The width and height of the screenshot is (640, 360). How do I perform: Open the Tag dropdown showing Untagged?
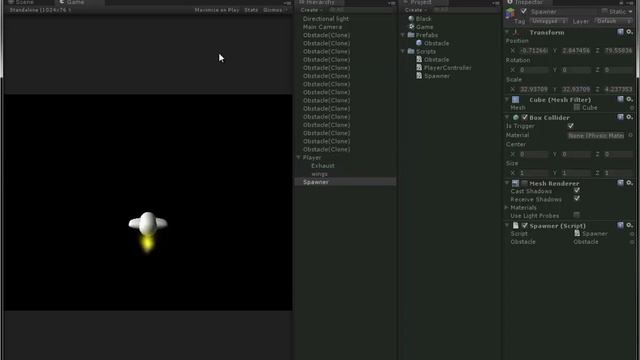point(548,21)
